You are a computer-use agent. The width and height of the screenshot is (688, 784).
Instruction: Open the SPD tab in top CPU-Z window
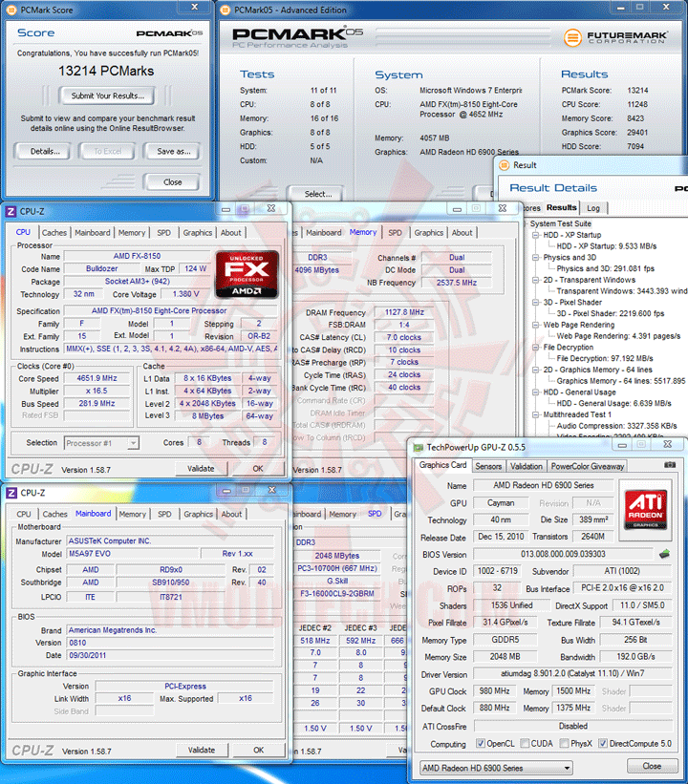coord(163,232)
